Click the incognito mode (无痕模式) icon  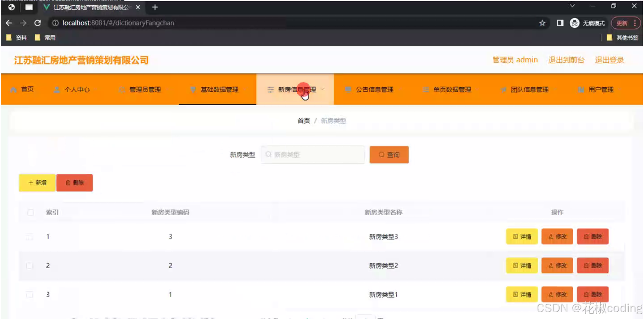tap(574, 23)
